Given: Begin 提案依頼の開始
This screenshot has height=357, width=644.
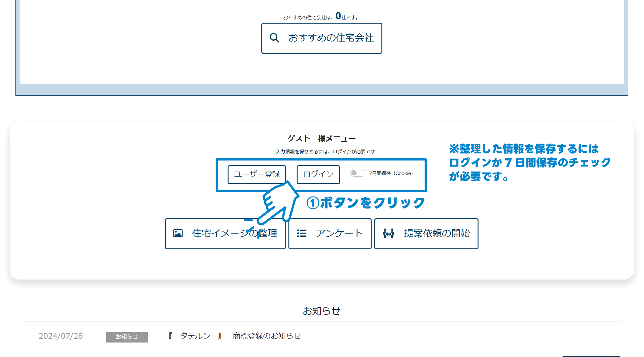Looking at the screenshot, I should pos(426,233).
